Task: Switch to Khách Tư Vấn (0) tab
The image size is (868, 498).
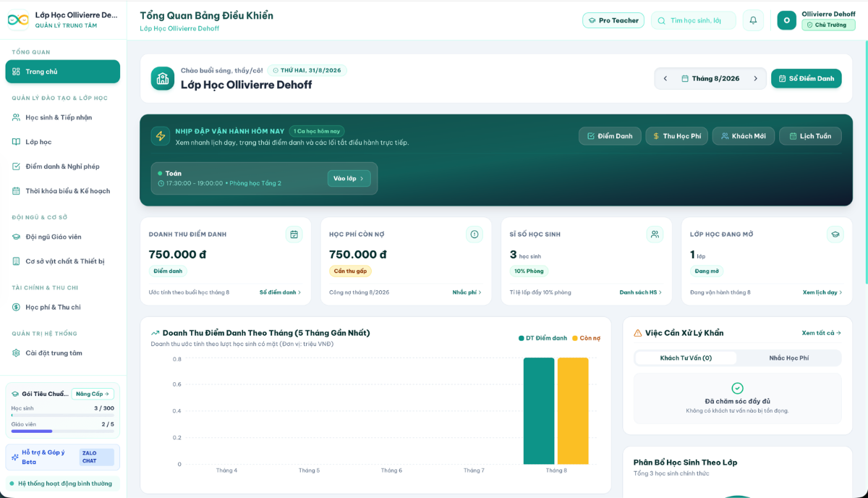Action: 686,358
